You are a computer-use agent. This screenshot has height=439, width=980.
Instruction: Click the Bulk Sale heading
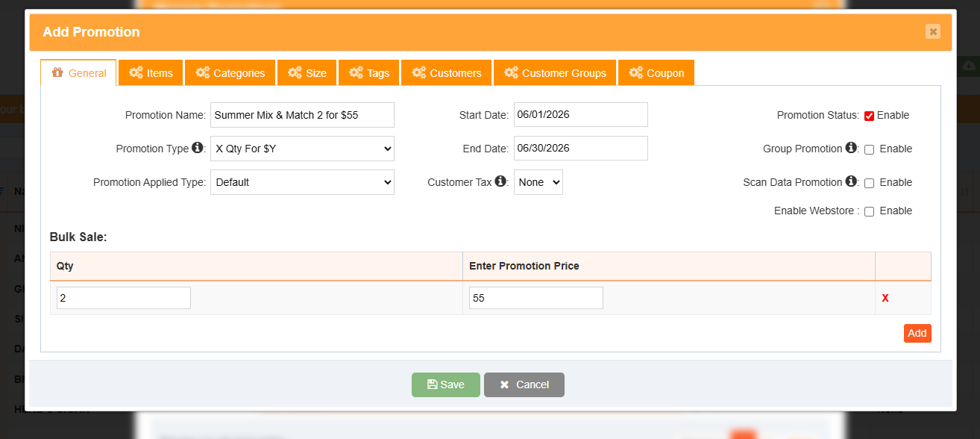click(78, 237)
